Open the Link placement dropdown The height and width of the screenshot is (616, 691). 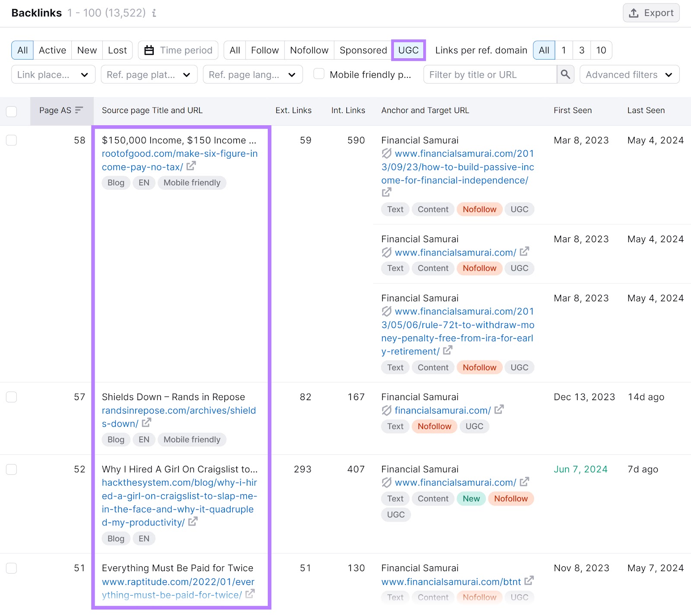tap(53, 74)
